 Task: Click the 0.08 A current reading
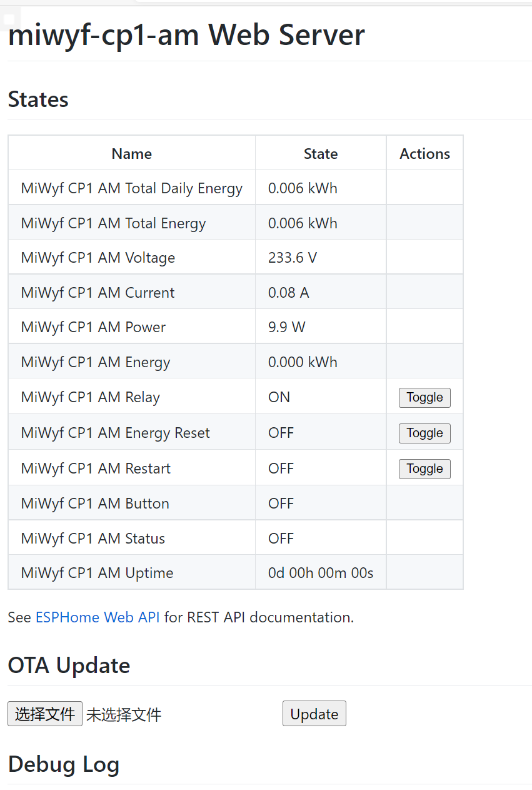[288, 293]
